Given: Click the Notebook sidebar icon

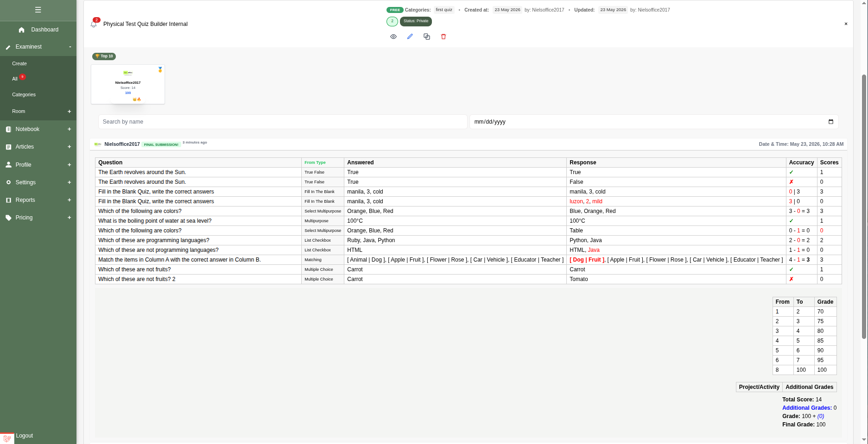Looking at the screenshot, I should (8, 130).
